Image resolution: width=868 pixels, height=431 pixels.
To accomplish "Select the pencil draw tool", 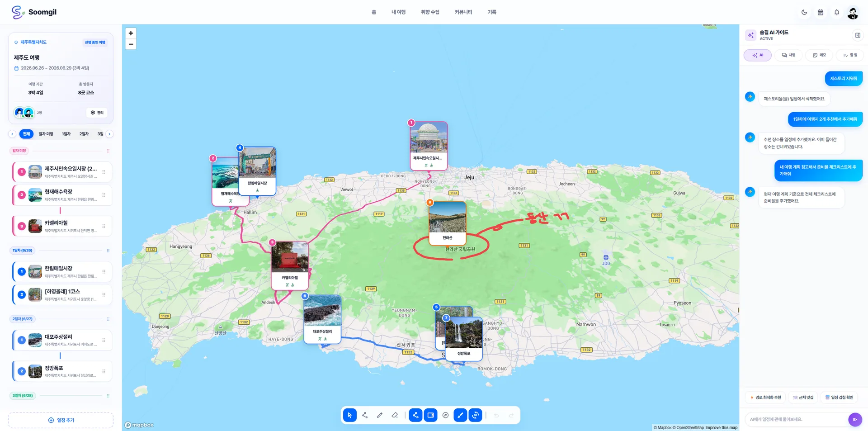I will [380, 415].
